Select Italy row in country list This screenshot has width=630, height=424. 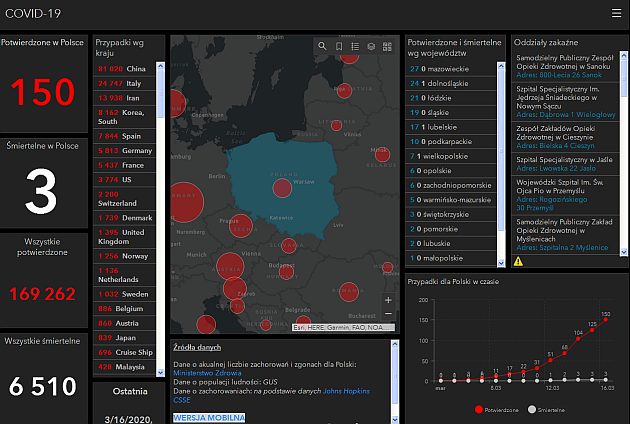124,84
